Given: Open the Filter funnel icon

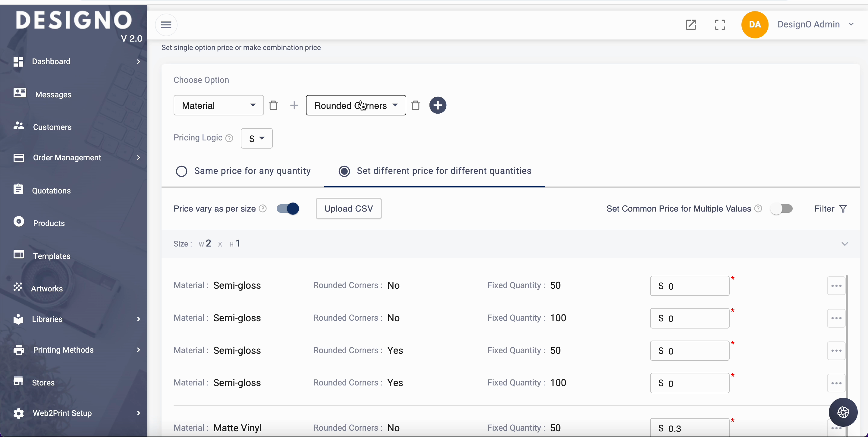Looking at the screenshot, I should (843, 209).
